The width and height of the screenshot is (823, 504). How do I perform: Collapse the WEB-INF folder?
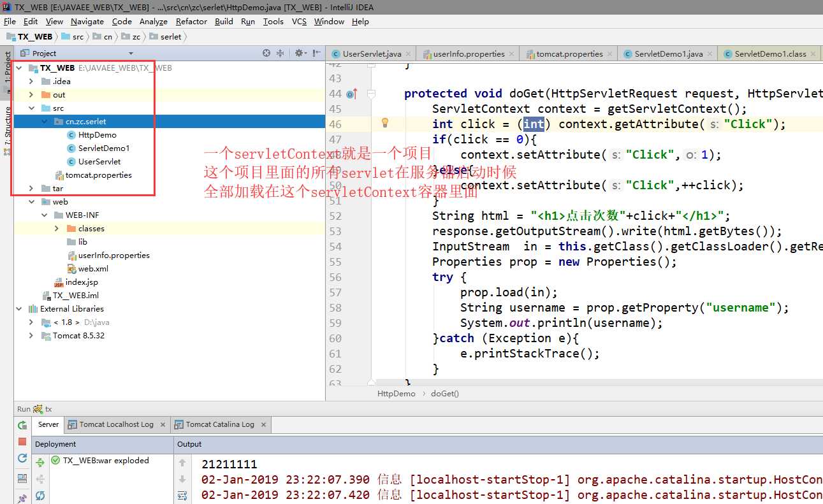[x=44, y=215]
